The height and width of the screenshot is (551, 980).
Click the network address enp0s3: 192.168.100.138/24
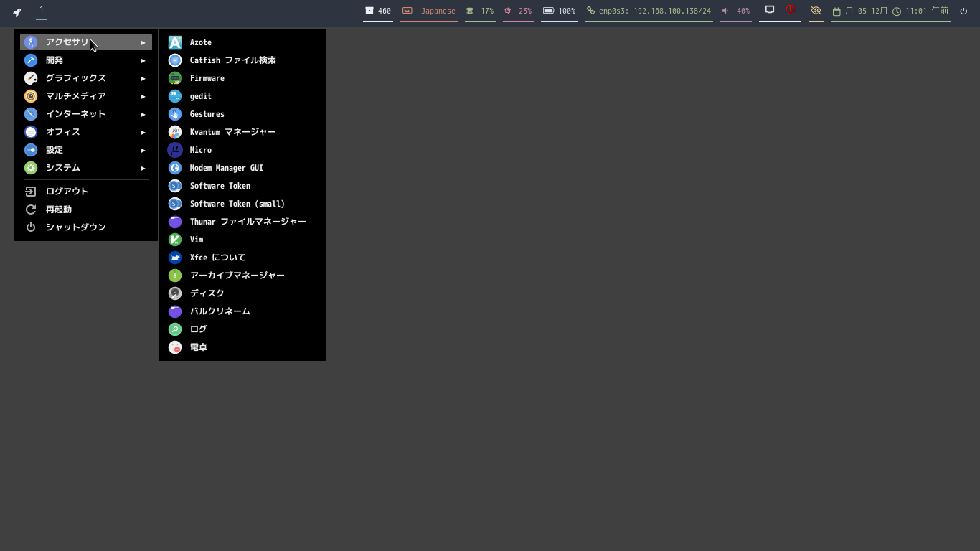tap(649, 11)
